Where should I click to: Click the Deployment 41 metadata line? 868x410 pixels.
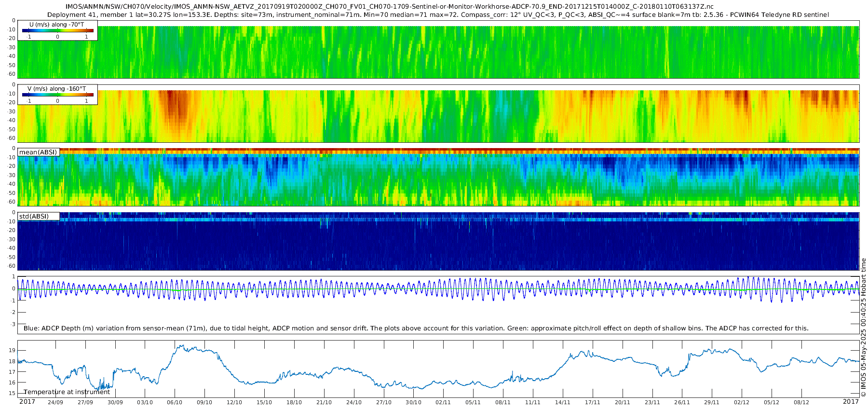(438, 15)
